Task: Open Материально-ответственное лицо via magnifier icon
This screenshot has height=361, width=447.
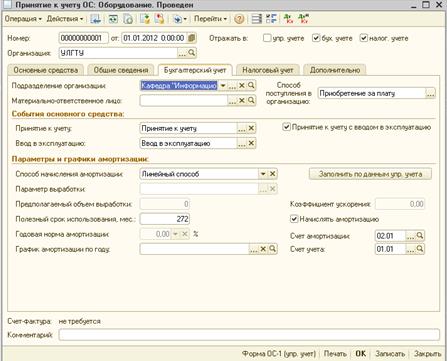Action: 251,100
